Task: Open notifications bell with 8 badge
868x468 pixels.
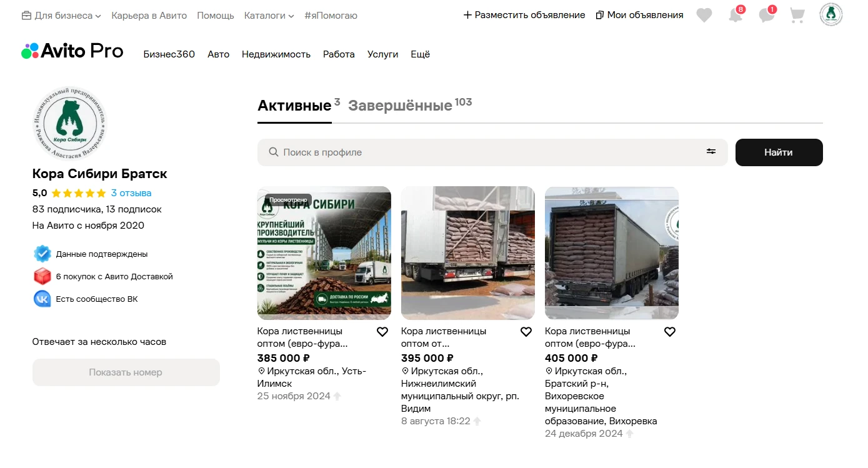Action: 736,14
